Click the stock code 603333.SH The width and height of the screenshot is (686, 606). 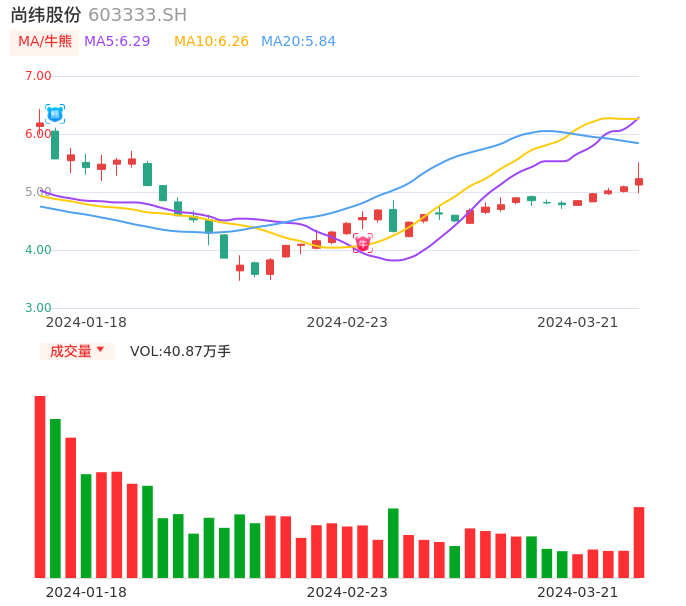[138, 15]
